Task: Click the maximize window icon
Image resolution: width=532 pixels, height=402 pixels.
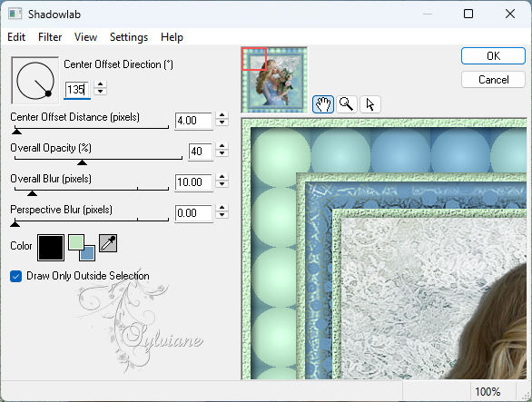Action: click(468, 14)
